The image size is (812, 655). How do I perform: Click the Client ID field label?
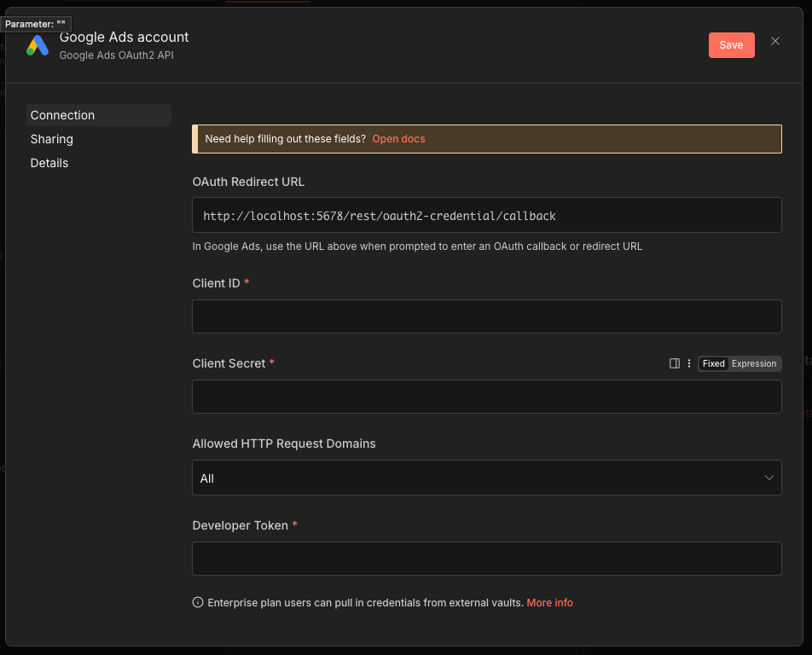tap(216, 283)
